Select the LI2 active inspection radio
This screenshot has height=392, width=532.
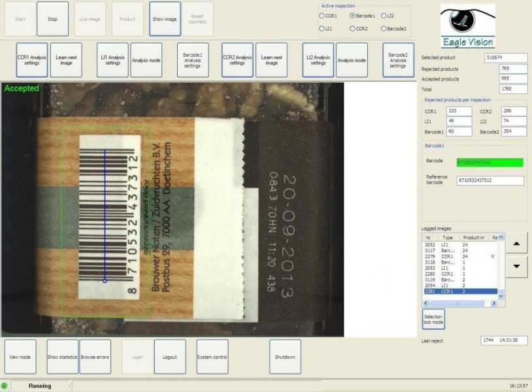pyautogui.click(x=384, y=16)
